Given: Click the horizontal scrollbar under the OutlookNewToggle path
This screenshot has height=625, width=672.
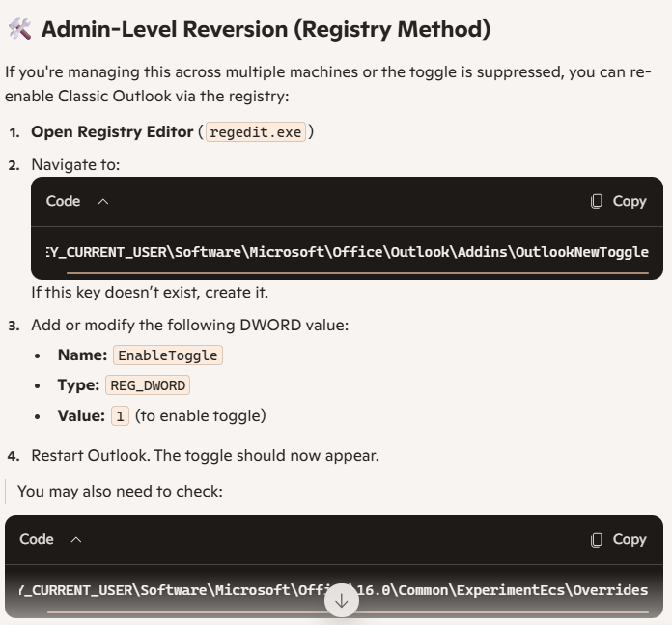Looking at the screenshot, I should (357, 272).
